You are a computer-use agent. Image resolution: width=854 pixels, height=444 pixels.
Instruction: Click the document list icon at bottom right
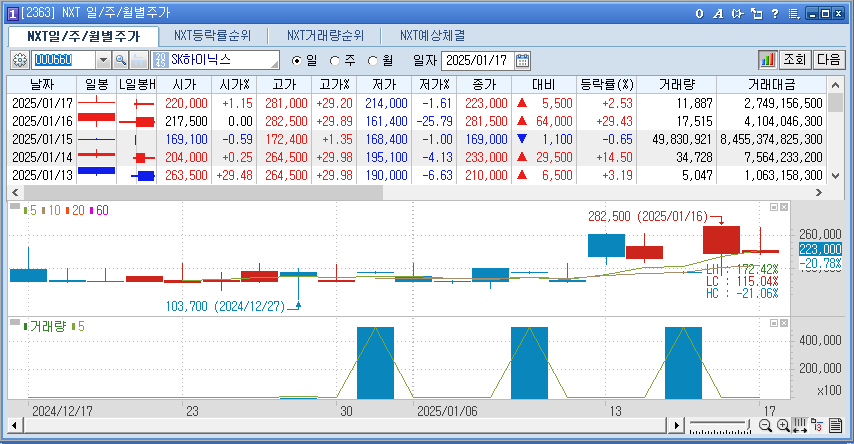[835, 426]
